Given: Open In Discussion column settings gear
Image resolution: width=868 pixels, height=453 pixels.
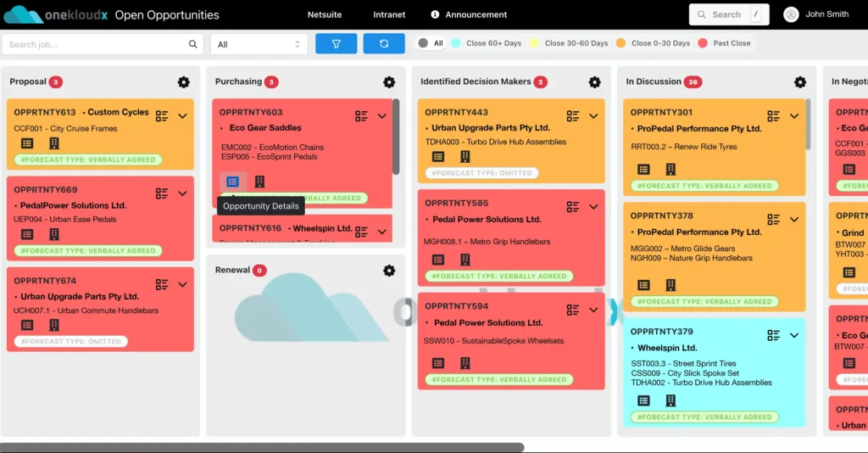Looking at the screenshot, I should pos(800,82).
